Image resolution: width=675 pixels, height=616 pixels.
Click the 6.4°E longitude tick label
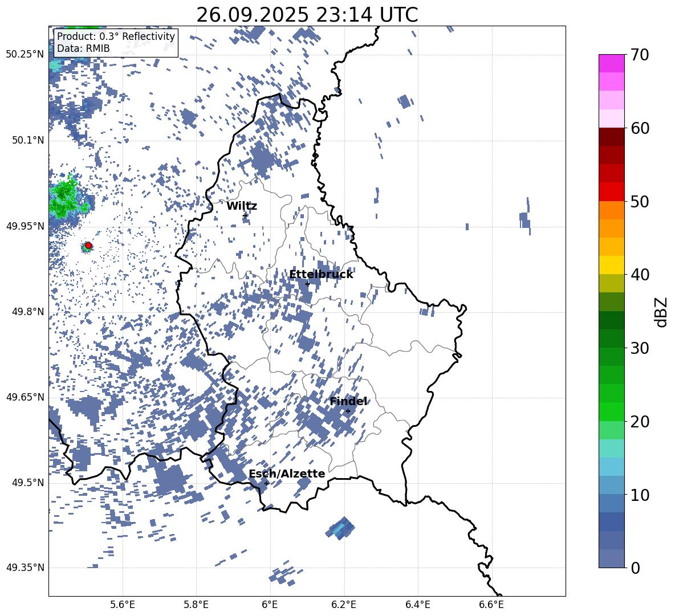(x=417, y=605)
